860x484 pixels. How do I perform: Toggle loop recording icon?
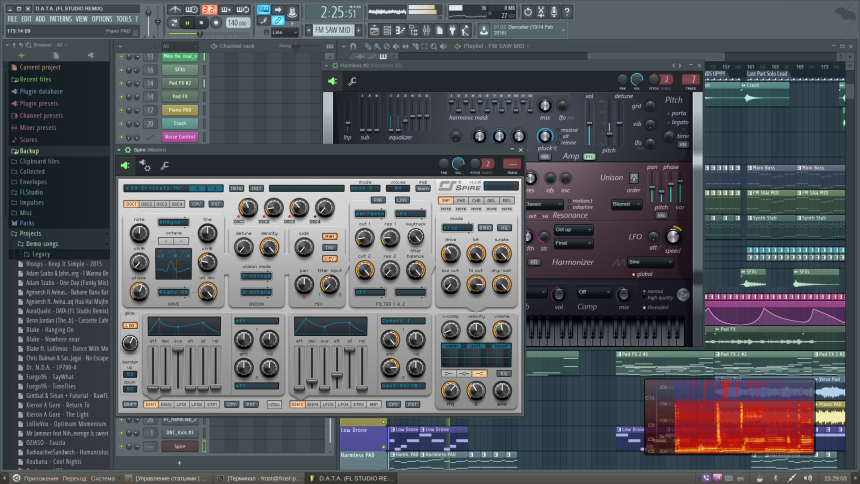pos(243,10)
